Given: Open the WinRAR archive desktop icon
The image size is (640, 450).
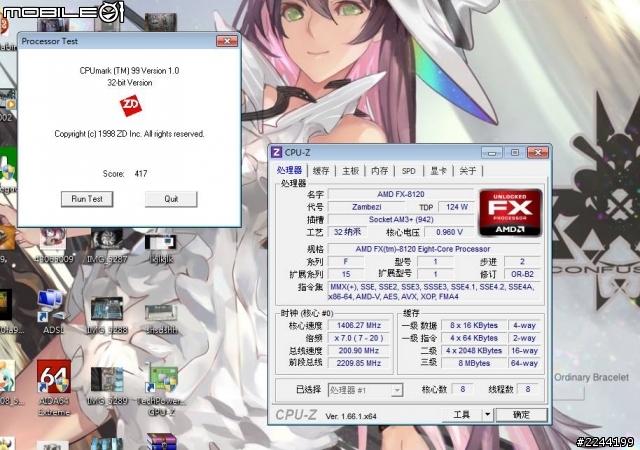Looking at the screenshot, I should (162, 442).
